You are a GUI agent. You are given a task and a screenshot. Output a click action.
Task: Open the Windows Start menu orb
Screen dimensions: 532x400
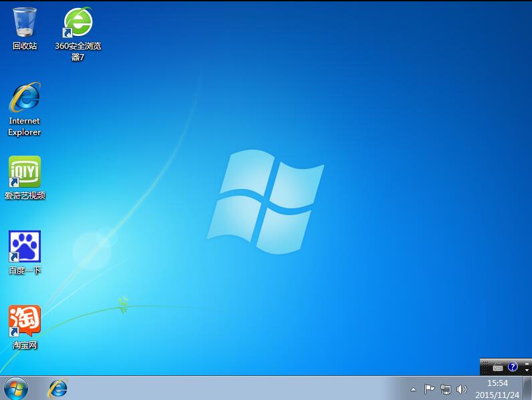tap(15, 387)
